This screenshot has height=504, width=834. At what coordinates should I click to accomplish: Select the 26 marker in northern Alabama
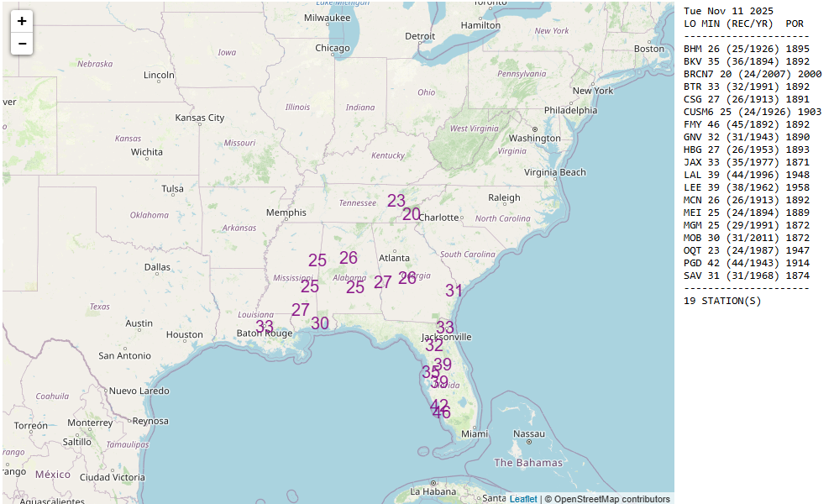(349, 258)
